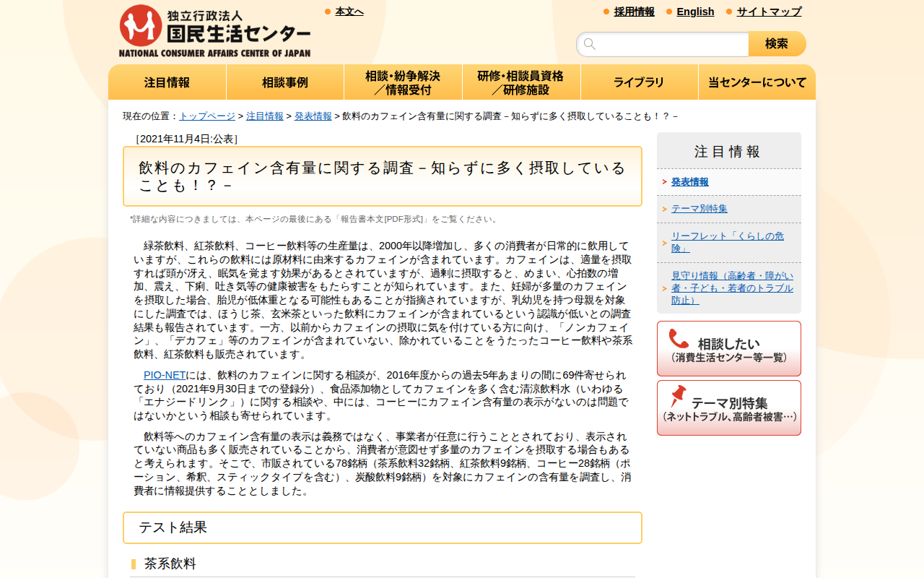Open 研修・相談員資格/研修施設 navigation tab

point(521,82)
